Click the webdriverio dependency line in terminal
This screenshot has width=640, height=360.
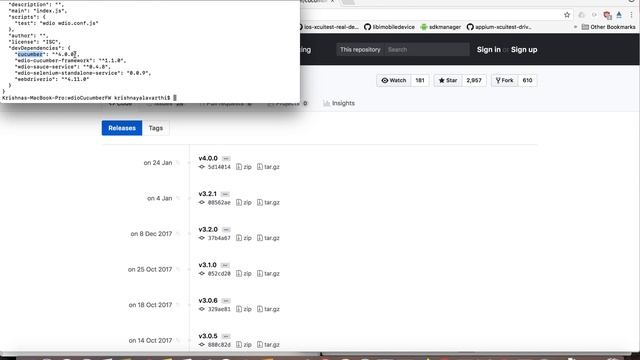pos(52,79)
